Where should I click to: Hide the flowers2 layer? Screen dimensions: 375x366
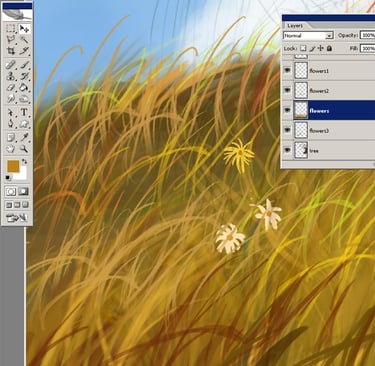(x=287, y=90)
